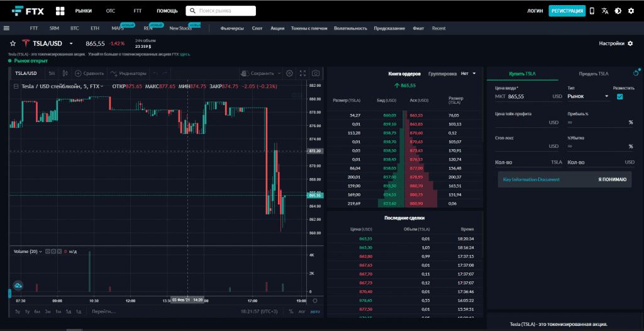Enter fullscreen chart mode
The height and width of the screenshot is (331, 644).
pos(303,73)
